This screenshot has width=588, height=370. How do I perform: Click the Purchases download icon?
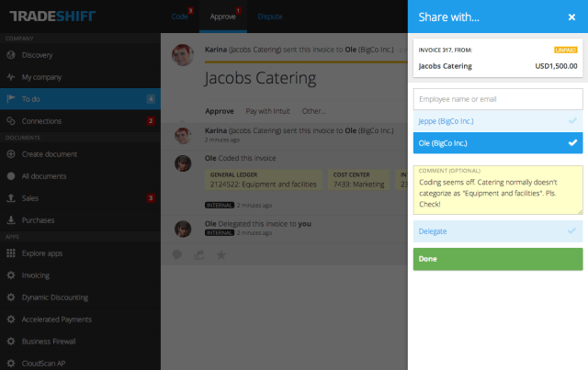coord(11,219)
